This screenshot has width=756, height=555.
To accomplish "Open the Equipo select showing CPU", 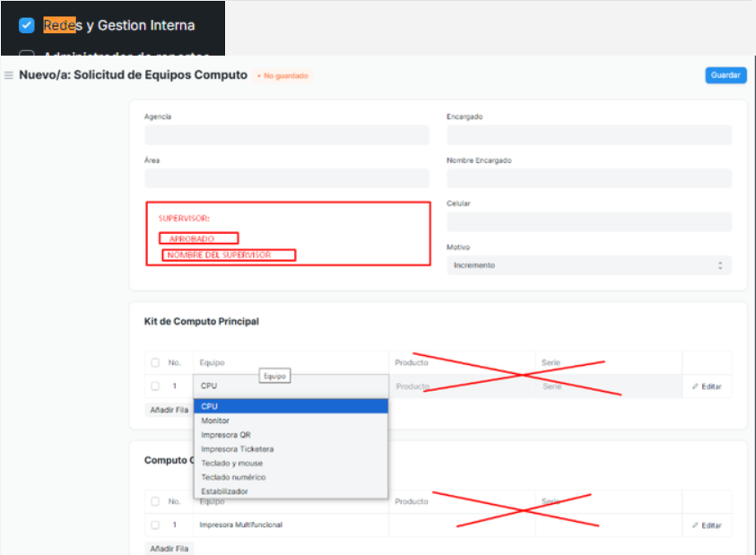I will point(291,386).
